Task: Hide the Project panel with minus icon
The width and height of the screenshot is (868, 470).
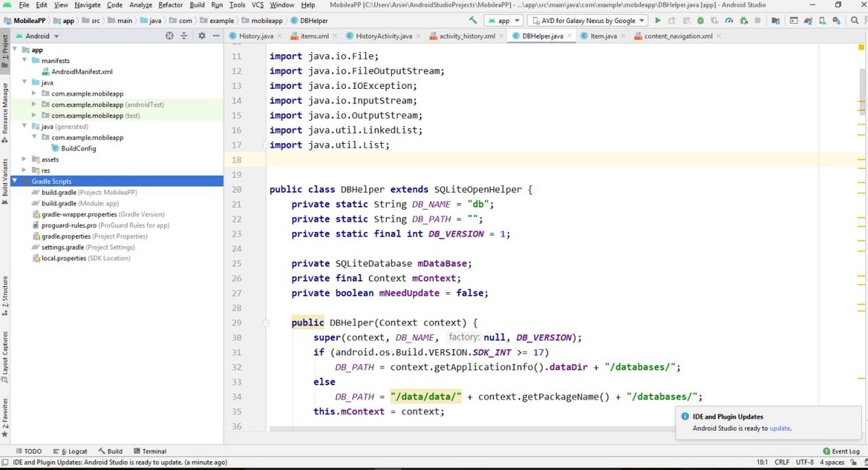Action: (x=216, y=35)
